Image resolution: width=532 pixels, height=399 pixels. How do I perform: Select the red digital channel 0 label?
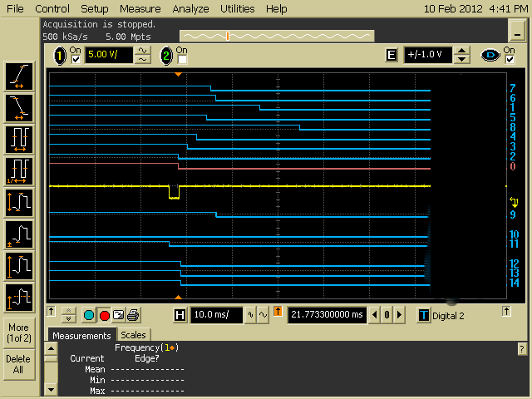pos(513,166)
